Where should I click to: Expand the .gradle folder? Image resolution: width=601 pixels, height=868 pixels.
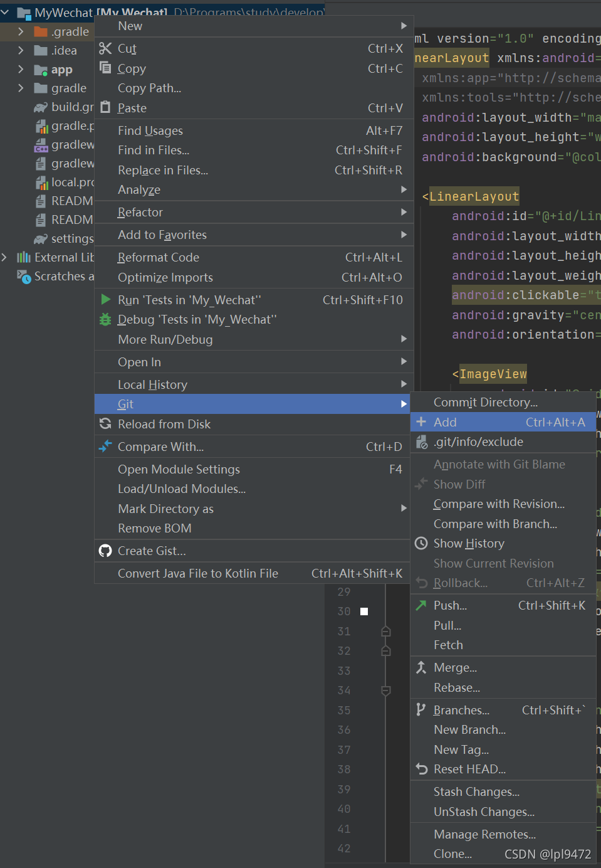(21, 31)
